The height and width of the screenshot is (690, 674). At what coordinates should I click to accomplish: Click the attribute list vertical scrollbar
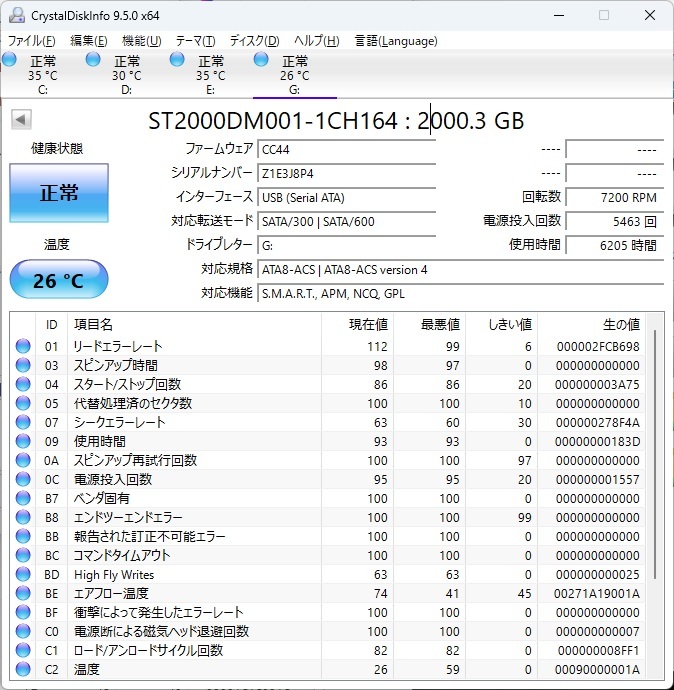(656, 450)
